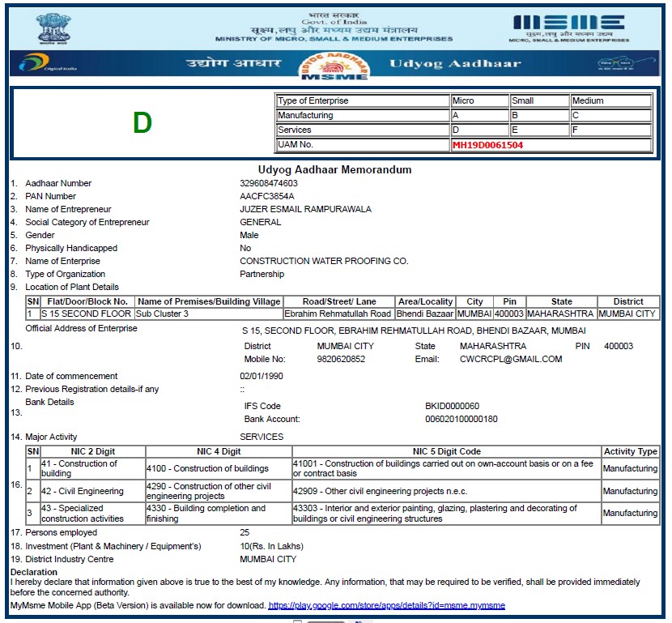
Task: Click the Services row label cell
Action: point(363,130)
